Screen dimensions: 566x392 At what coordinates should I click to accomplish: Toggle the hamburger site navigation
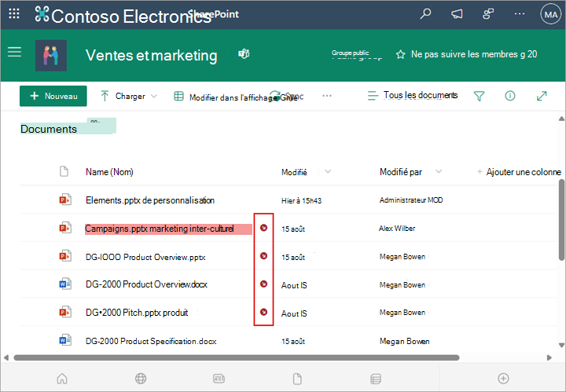14,52
